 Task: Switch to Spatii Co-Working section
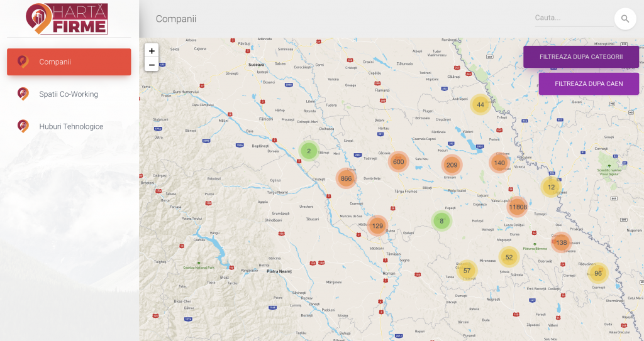click(69, 94)
